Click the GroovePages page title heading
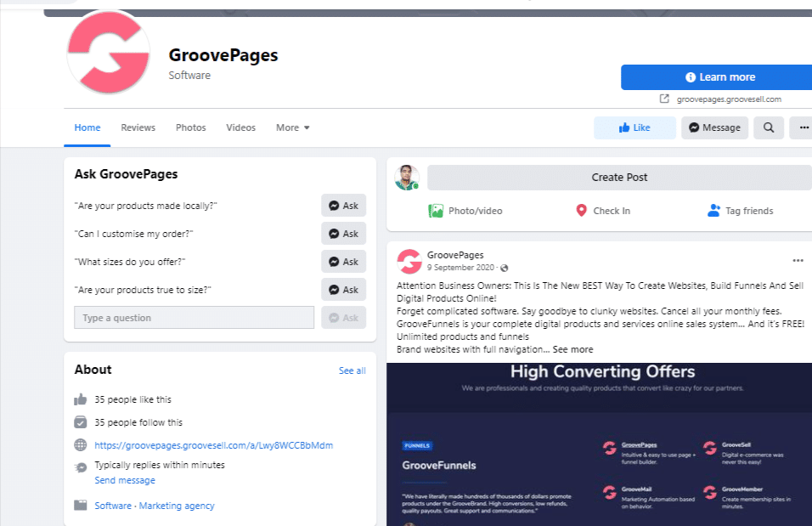 click(x=223, y=55)
